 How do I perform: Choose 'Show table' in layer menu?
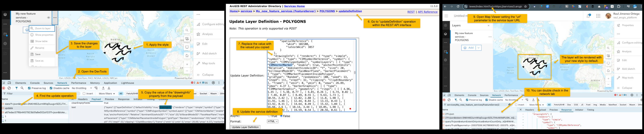point(42,41)
